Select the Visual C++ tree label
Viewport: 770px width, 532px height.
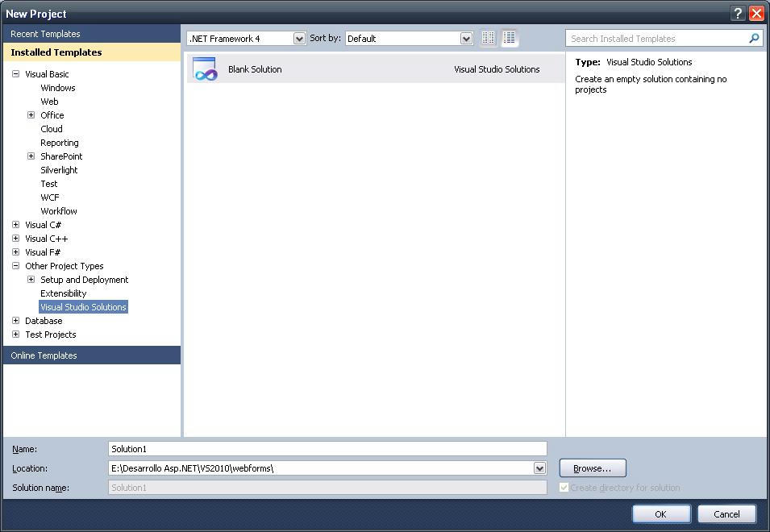[x=47, y=239]
